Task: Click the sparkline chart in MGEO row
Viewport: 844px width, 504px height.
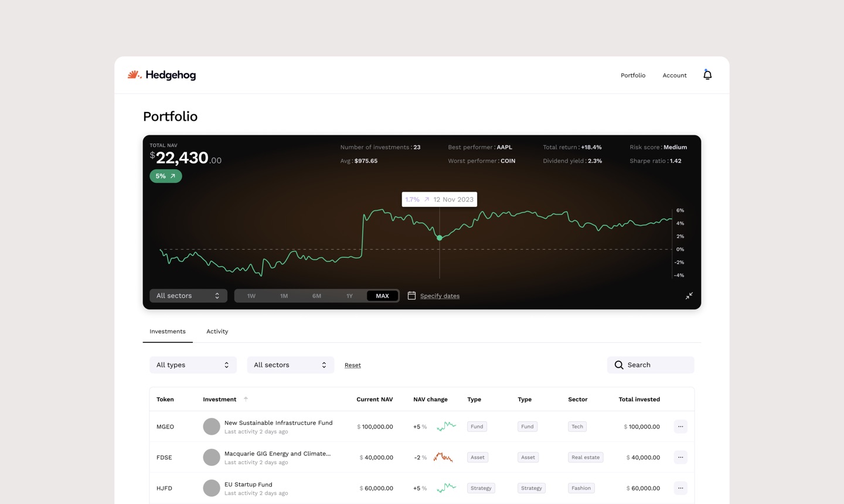Action: [x=447, y=426]
